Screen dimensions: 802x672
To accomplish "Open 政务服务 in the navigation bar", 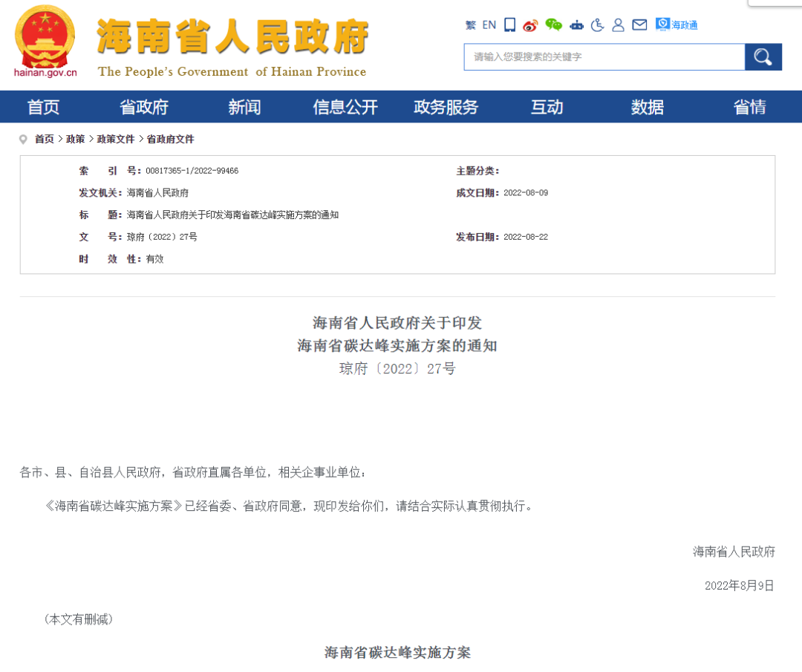I will tap(446, 107).
